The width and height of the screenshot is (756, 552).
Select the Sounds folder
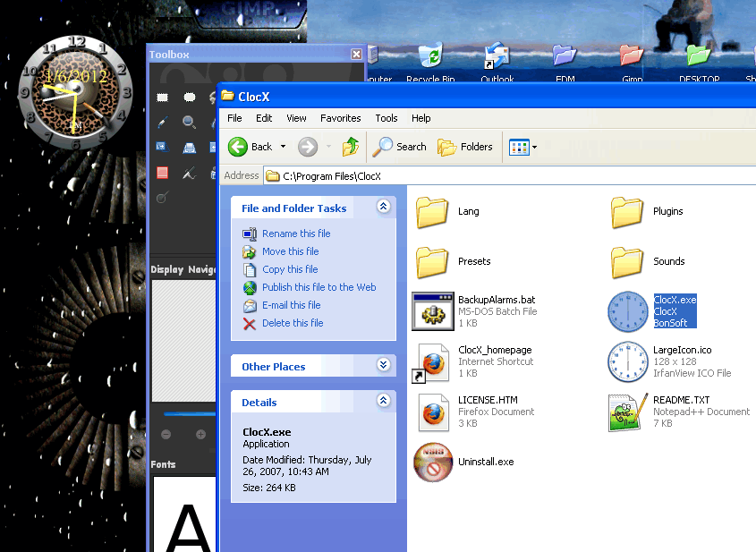[x=627, y=262]
